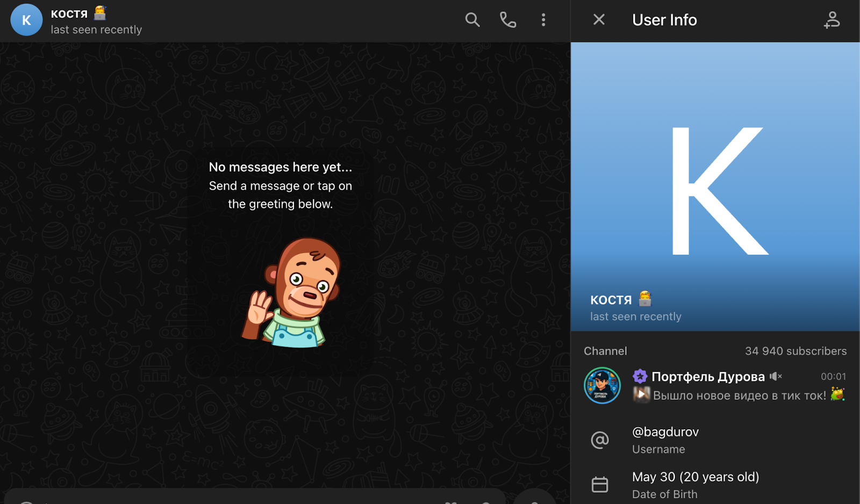860x504 pixels.
Task: Click the emoji status next to КОСТЯ in the chat header
Action: [100, 12]
